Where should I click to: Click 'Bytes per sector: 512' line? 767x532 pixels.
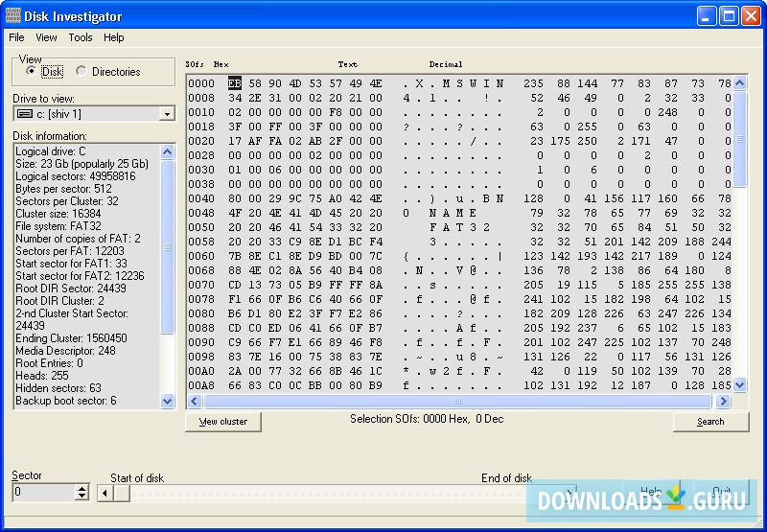[x=63, y=189]
